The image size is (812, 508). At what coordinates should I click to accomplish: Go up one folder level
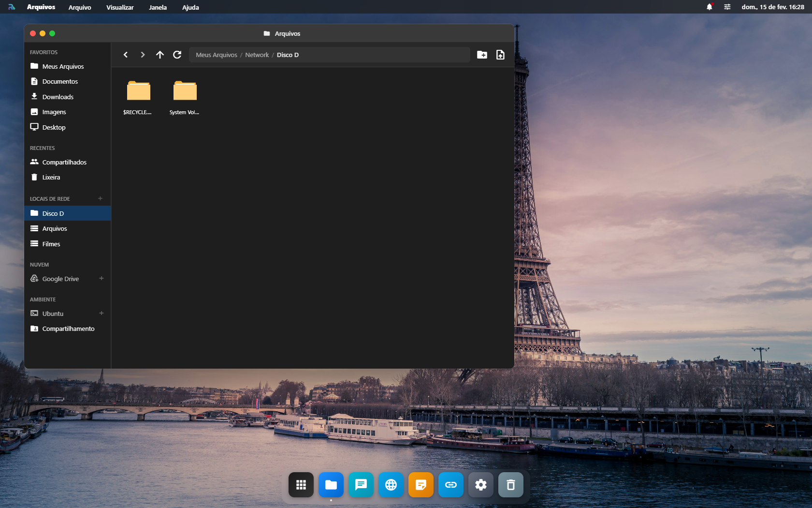click(x=160, y=55)
